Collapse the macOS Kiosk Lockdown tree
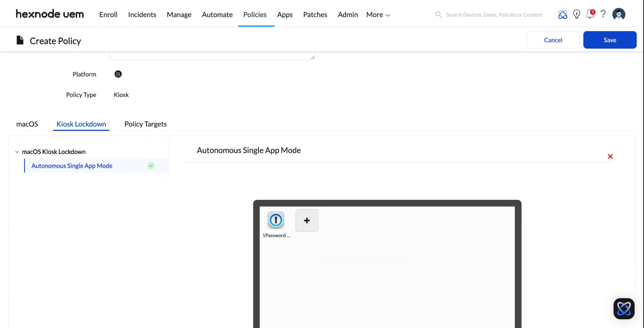 coord(17,152)
